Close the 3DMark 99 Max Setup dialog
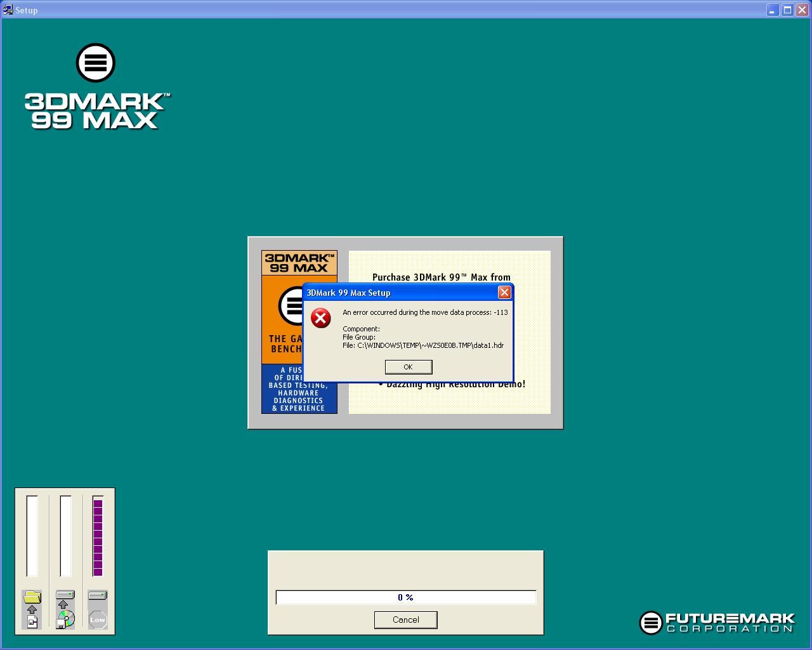 click(x=504, y=292)
